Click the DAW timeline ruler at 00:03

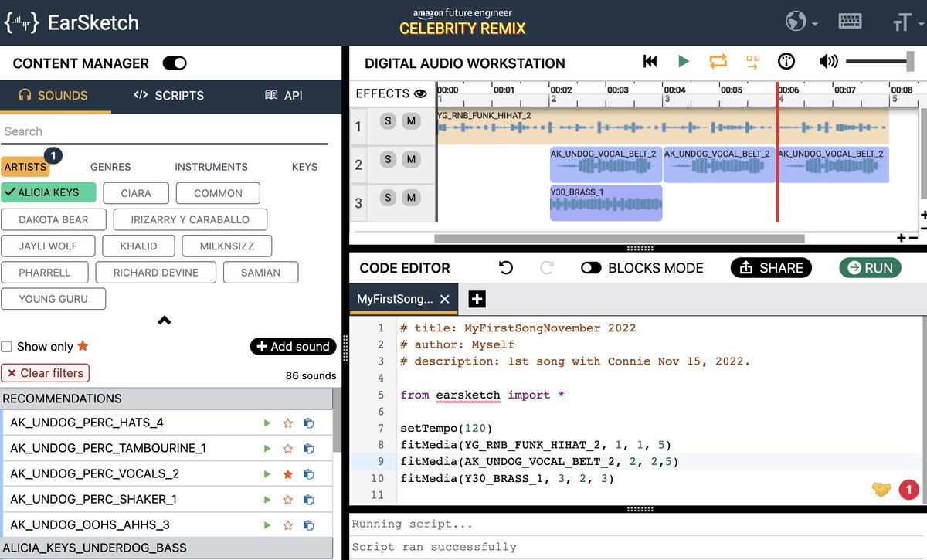618,90
